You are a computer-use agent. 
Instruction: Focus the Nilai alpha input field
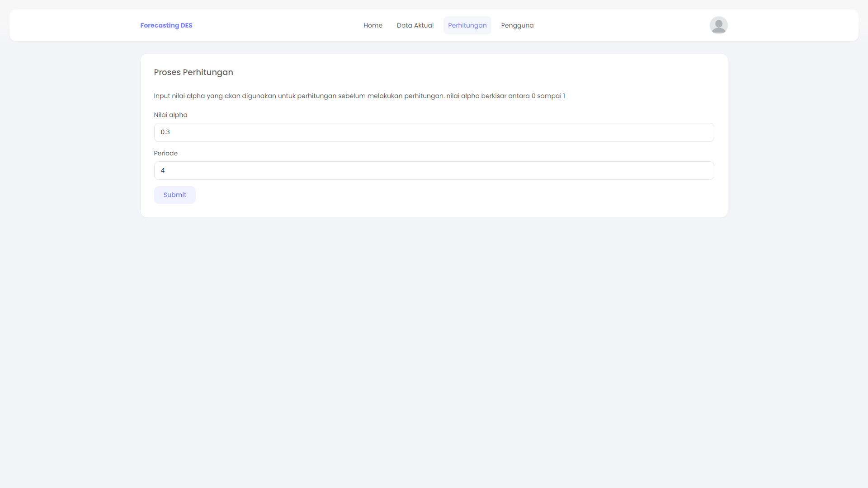[x=434, y=132]
